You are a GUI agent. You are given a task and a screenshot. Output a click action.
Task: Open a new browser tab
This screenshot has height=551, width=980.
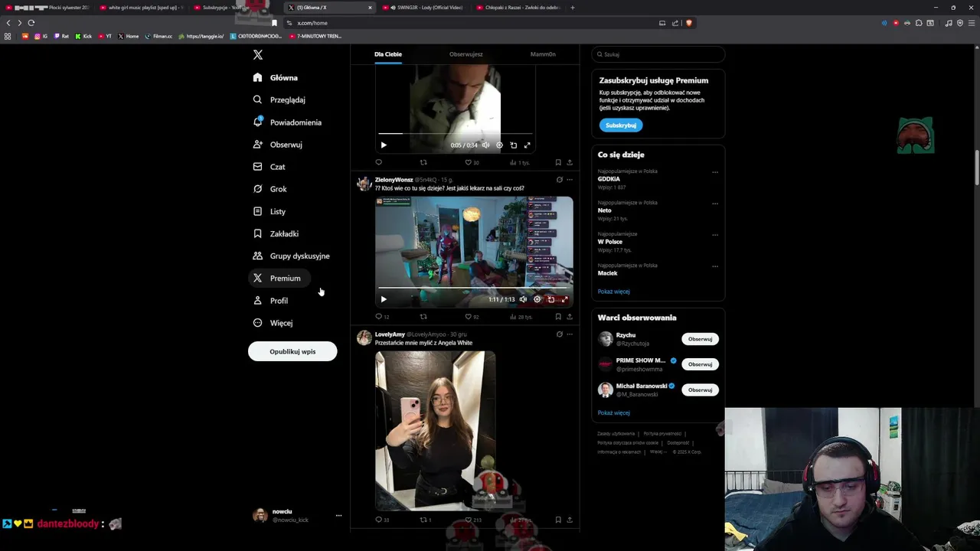point(573,8)
